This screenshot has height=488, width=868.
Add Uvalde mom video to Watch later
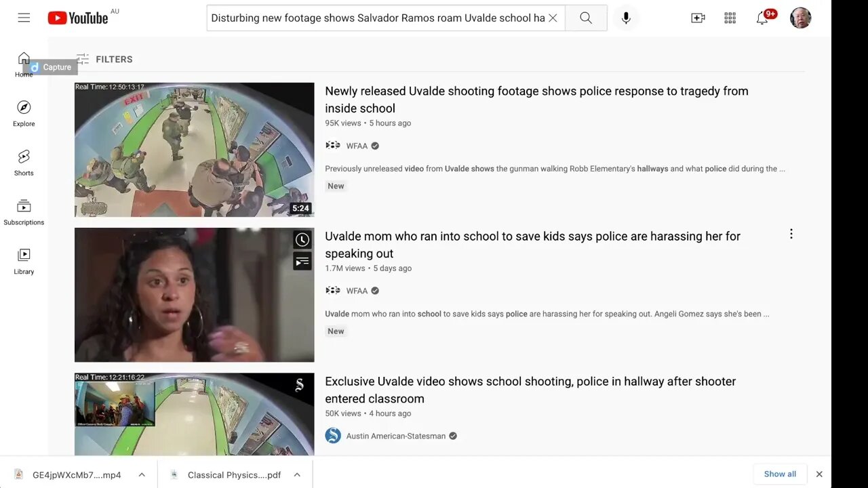tap(302, 240)
